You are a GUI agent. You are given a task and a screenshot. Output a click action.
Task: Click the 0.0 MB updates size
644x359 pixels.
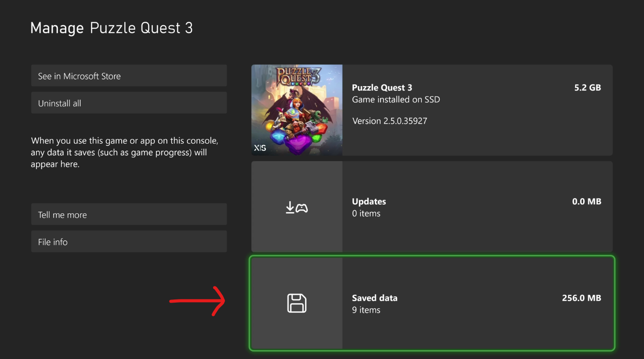click(x=587, y=201)
